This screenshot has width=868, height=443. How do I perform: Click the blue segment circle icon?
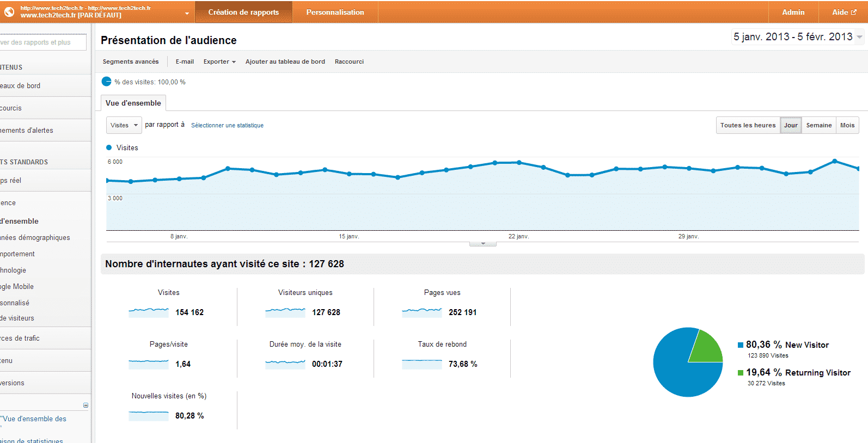107,82
